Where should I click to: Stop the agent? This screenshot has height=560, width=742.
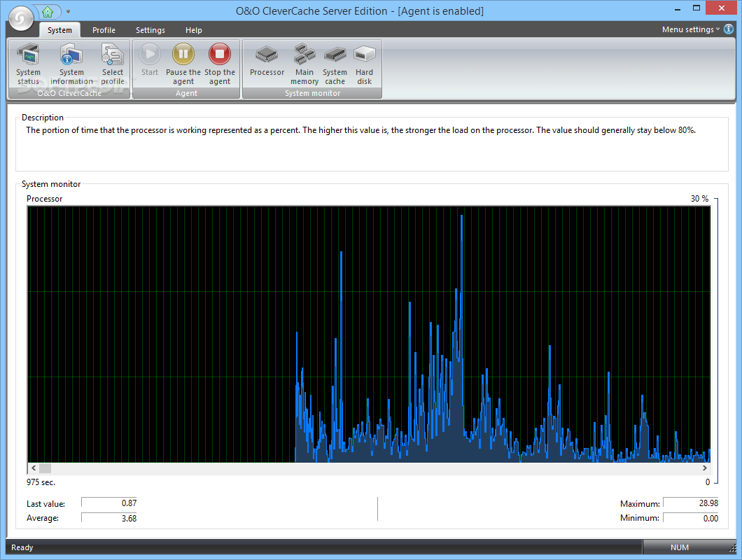(220, 64)
